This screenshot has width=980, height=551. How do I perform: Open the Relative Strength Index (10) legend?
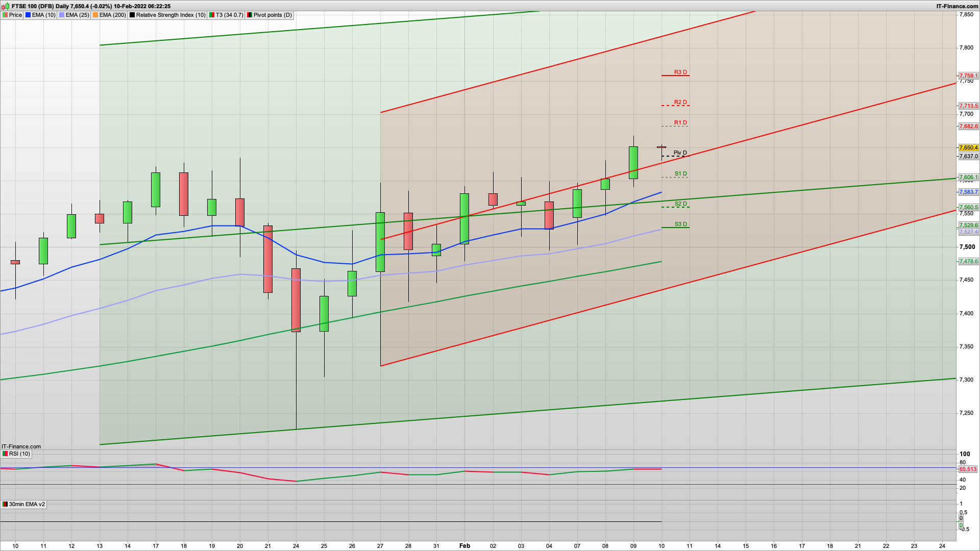(x=167, y=15)
